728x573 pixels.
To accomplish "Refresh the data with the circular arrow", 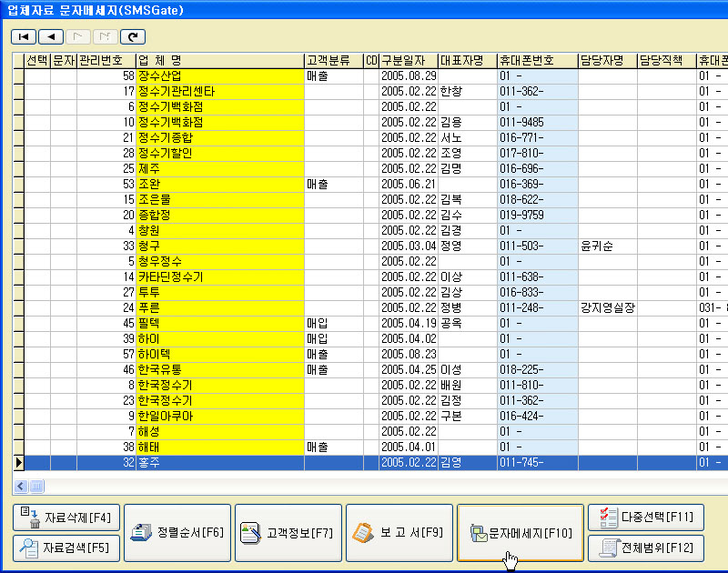I will tap(133, 36).
